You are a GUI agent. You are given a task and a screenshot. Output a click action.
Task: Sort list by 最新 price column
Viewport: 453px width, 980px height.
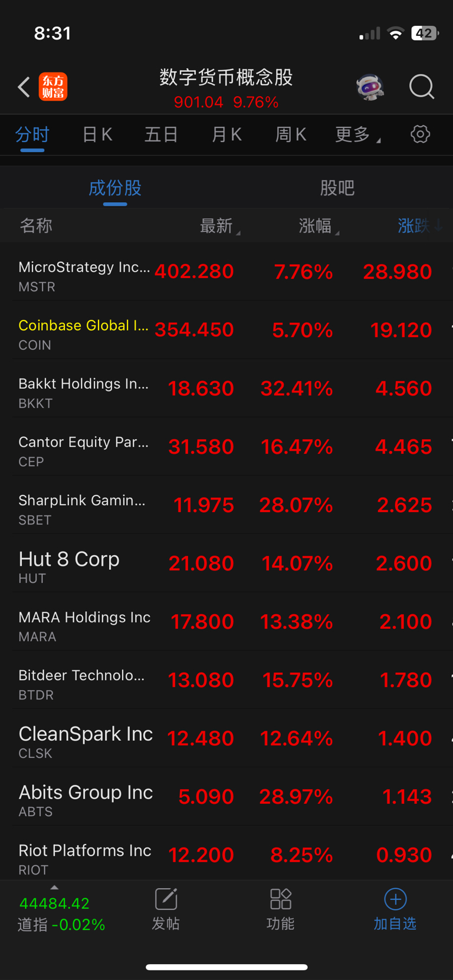click(220, 226)
